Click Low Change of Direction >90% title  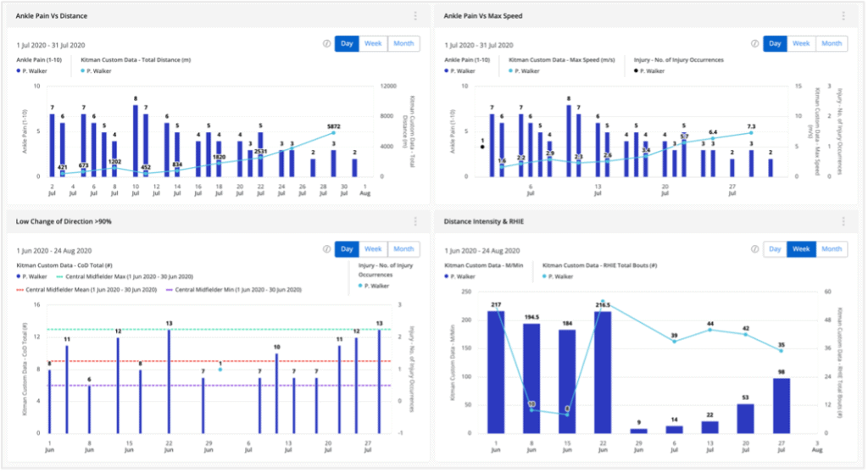click(64, 221)
